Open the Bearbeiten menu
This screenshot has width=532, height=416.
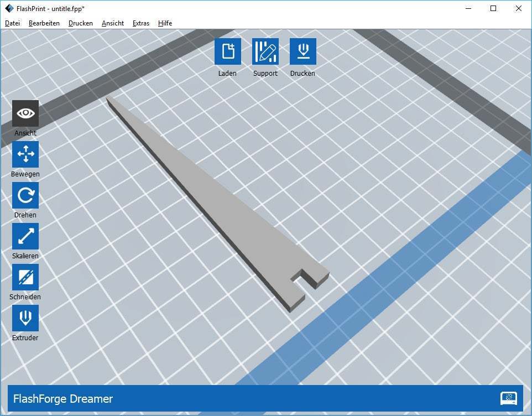click(x=44, y=23)
